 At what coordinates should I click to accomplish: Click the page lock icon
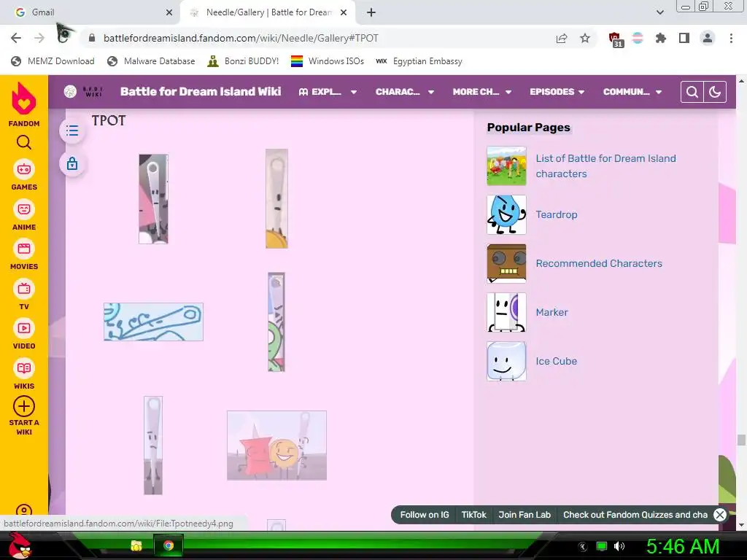tap(72, 164)
